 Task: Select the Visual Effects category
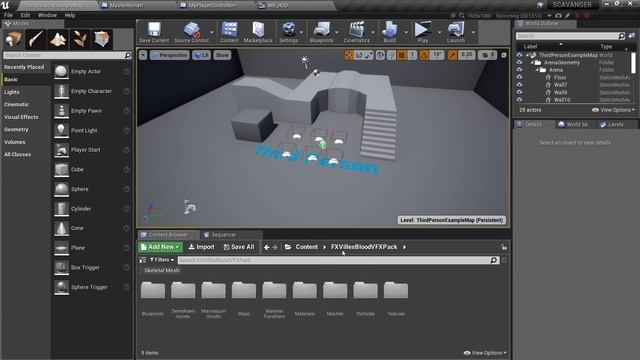pyautogui.click(x=21, y=117)
